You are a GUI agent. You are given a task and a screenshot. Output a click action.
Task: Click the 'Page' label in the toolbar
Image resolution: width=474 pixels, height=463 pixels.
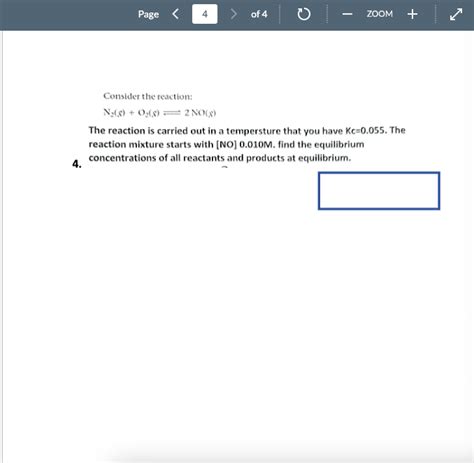pyautogui.click(x=148, y=14)
